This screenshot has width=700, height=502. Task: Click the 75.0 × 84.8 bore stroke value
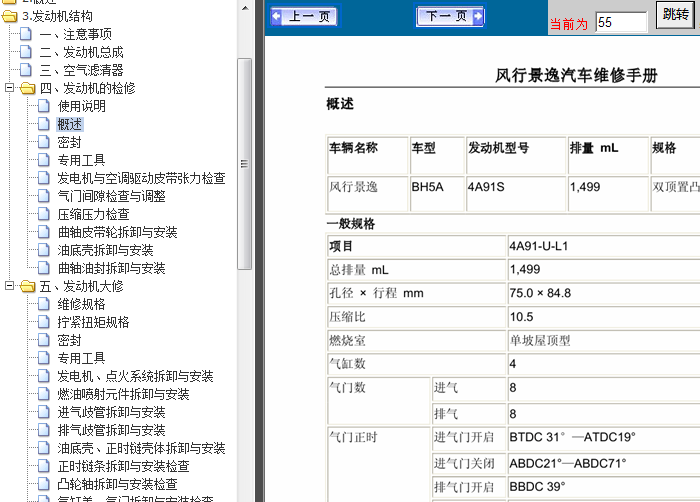point(540,293)
